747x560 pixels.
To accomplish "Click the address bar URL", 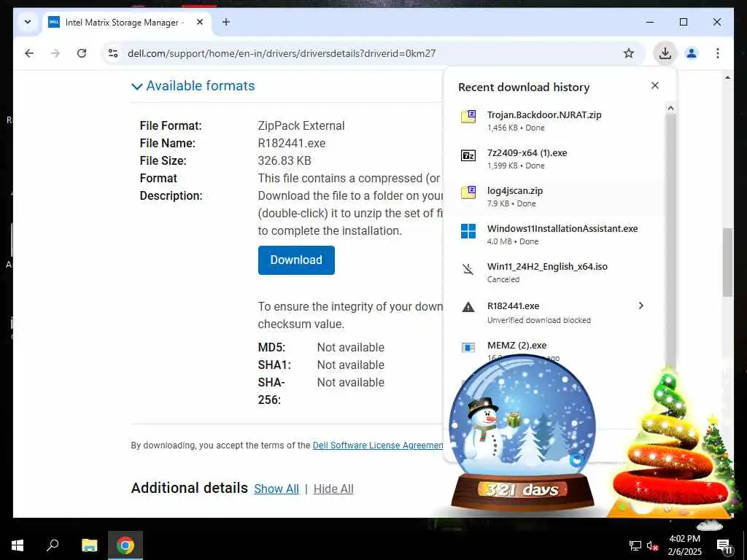I will click(x=282, y=53).
